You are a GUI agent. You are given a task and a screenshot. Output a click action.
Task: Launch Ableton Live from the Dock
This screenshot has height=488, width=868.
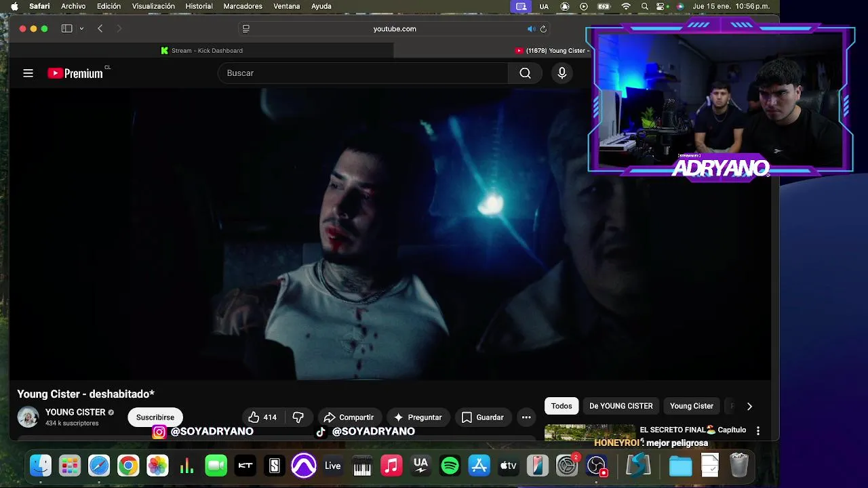[x=333, y=466]
